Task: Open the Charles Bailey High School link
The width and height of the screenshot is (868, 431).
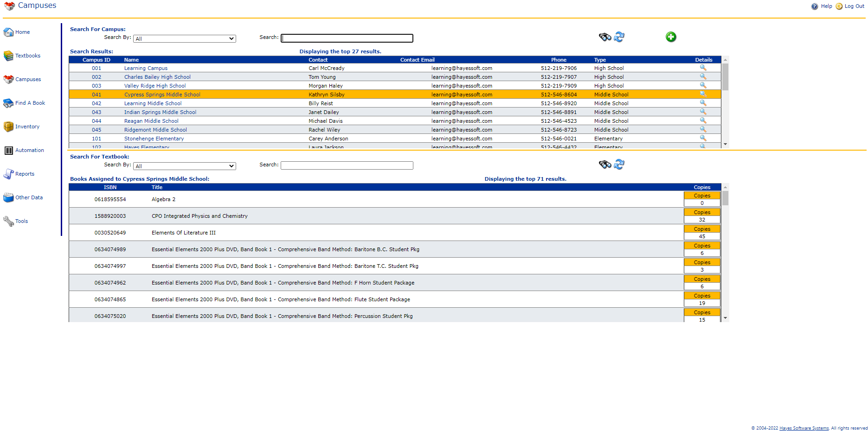Action: point(157,77)
